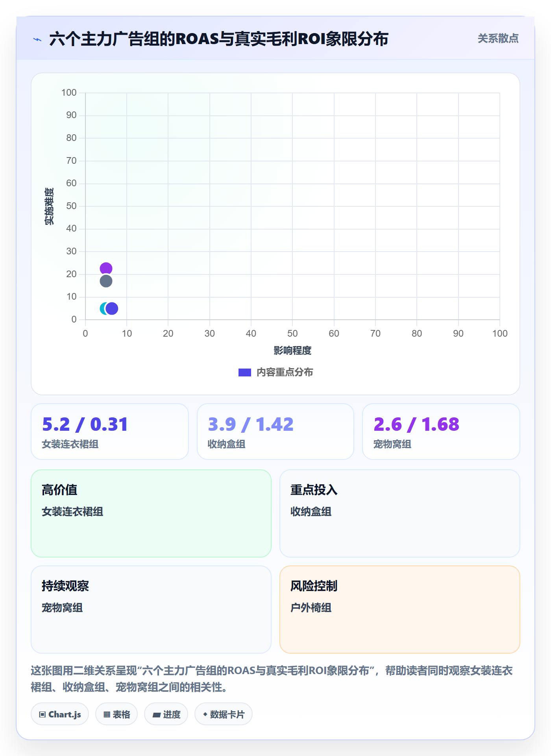Click the grid icon in the 表格 tag
The width and height of the screenshot is (551, 756).
tap(107, 714)
